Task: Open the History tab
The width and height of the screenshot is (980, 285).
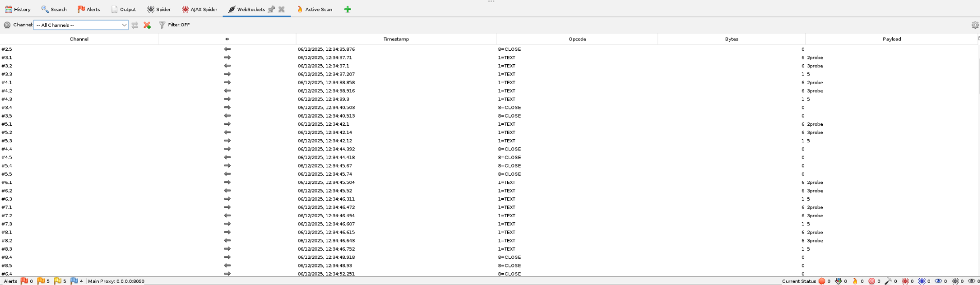Action: click(x=18, y=9)
